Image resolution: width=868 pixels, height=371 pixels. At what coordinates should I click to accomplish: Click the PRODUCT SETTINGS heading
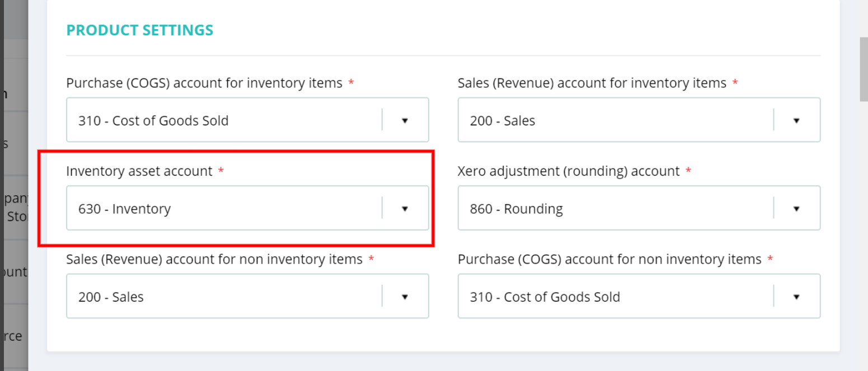pos(140,30)
